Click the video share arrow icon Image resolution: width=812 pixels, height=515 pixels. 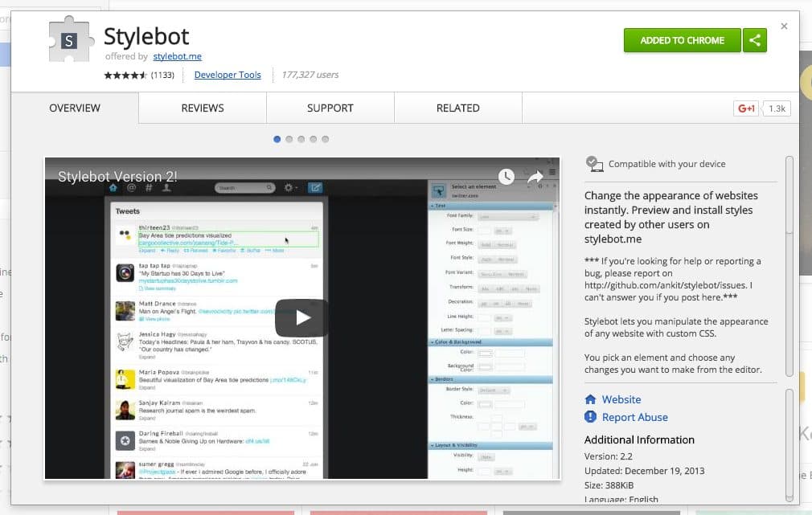coord(535,176)
